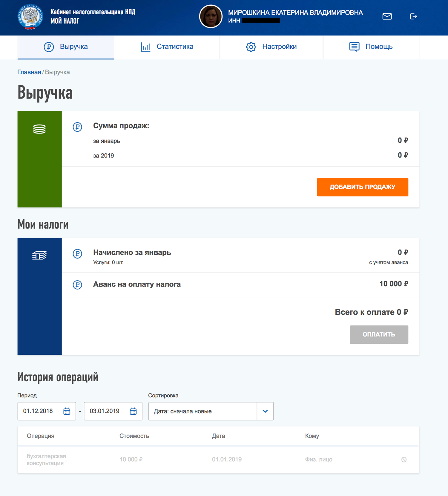This screenshot has height=496, width=448.
Task: Click the start date field 01.12.2018
Action: [x=38, y=411]
